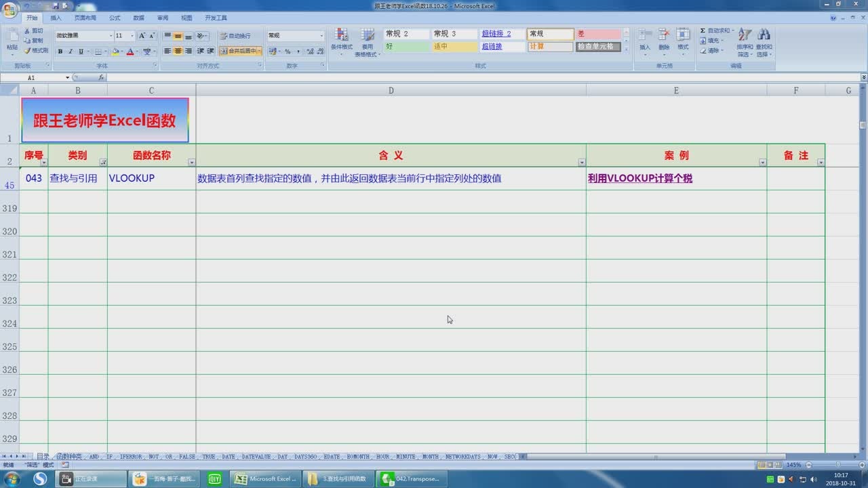Open the font size dropdown
This screenshot has width=868, height=488.
click(x=132, y=35)
